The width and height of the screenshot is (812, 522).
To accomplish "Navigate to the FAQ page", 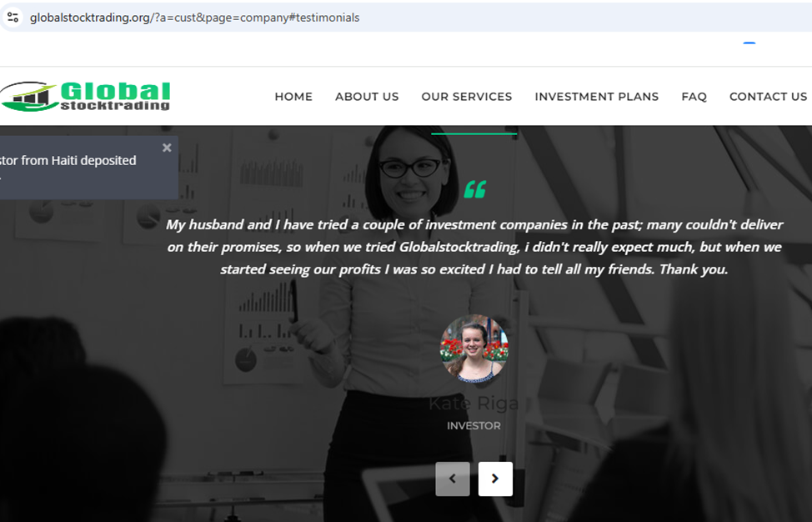I will point(694,97).
